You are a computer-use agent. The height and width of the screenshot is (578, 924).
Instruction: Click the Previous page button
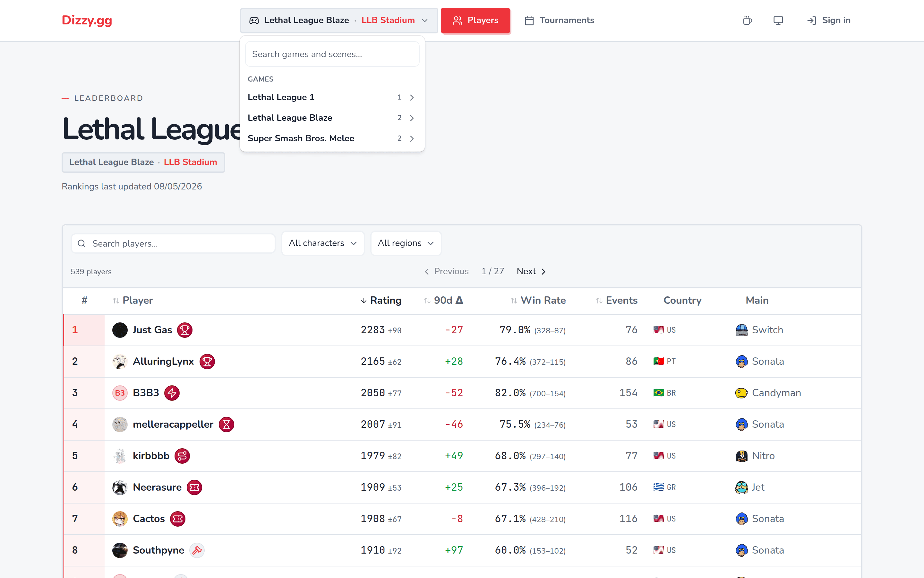click(446, 271)
